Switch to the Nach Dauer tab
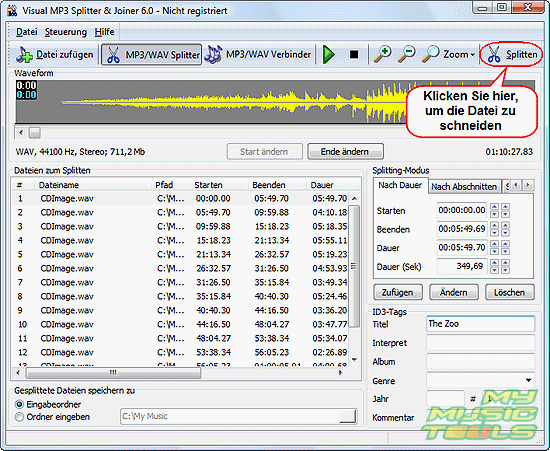The height and width of the screenshot is (451, 550). click(x=400, y=185)
